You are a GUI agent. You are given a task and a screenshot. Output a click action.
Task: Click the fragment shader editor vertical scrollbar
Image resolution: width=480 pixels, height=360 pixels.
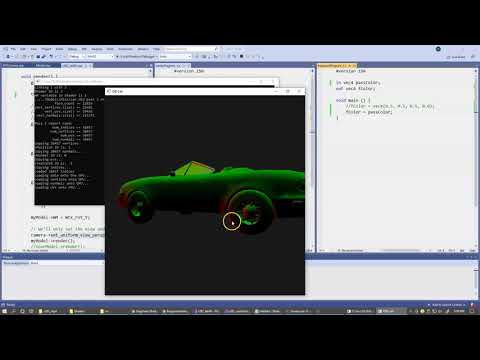[476, 158]
